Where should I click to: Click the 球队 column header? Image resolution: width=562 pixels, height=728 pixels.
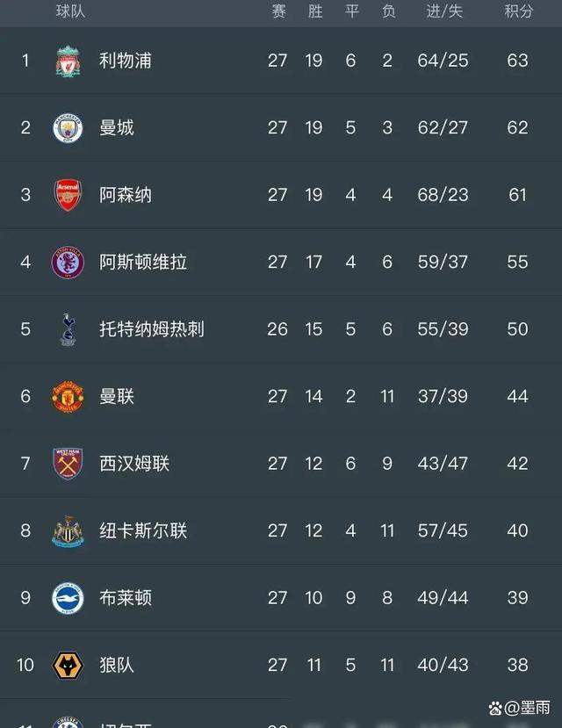[x=70, y=11]
